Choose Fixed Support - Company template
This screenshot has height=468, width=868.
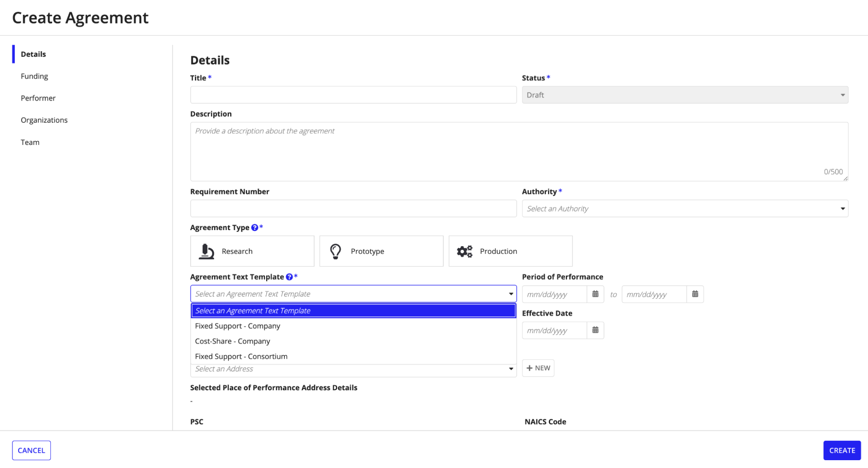click(353, 326)
